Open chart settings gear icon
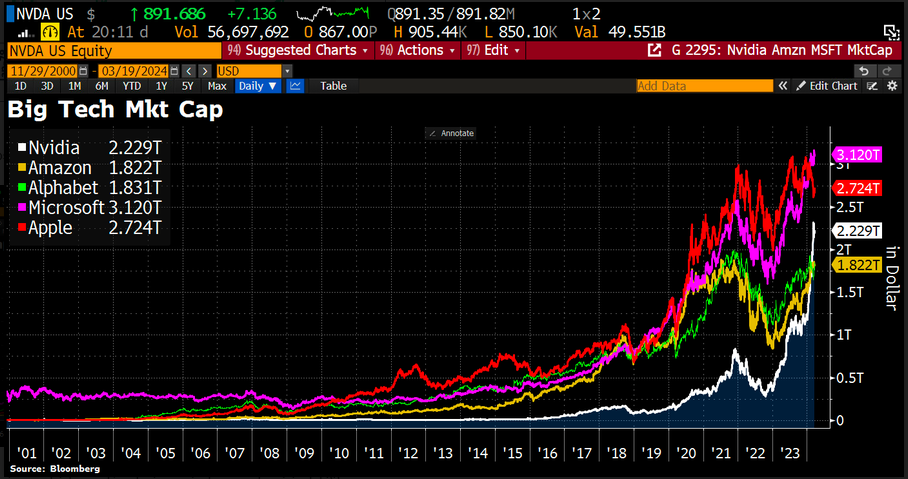 892,86
